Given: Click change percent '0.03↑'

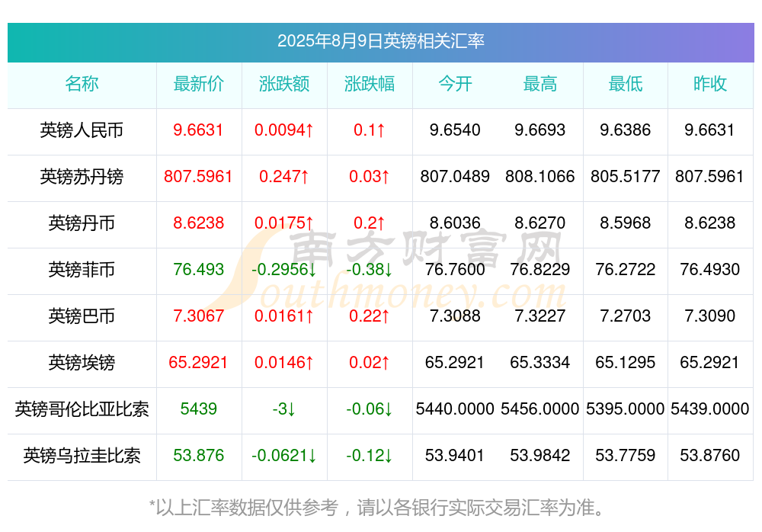Looking at the screenshot, I should (x=370, y=177).
